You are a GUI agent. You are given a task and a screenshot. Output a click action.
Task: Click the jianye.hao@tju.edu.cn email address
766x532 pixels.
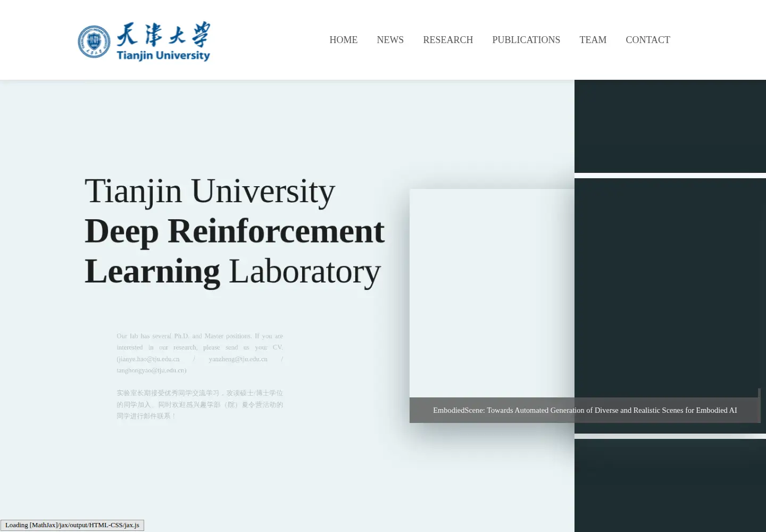(x=149, y=359)
